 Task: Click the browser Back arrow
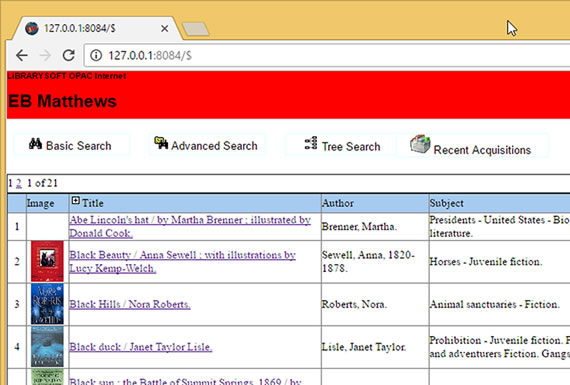pos(22,55)
